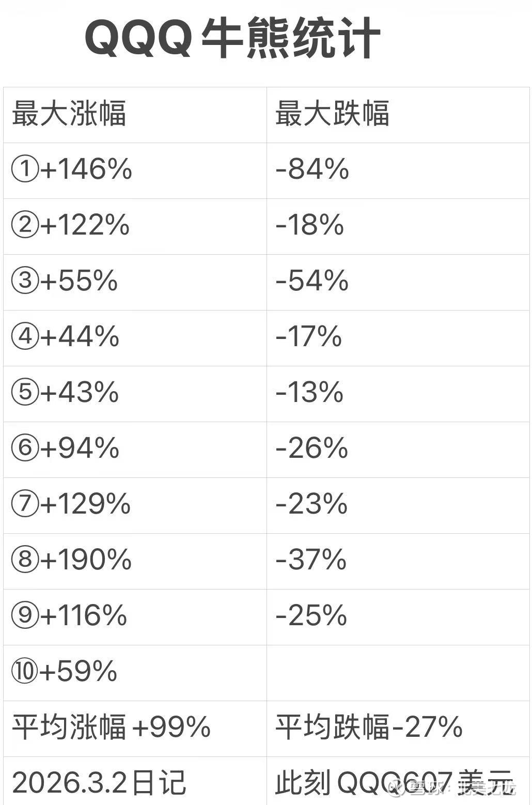The height and width of the screenshot is (805, 532).
Task: Click the ①+146% cell
Action: (72, 169)
